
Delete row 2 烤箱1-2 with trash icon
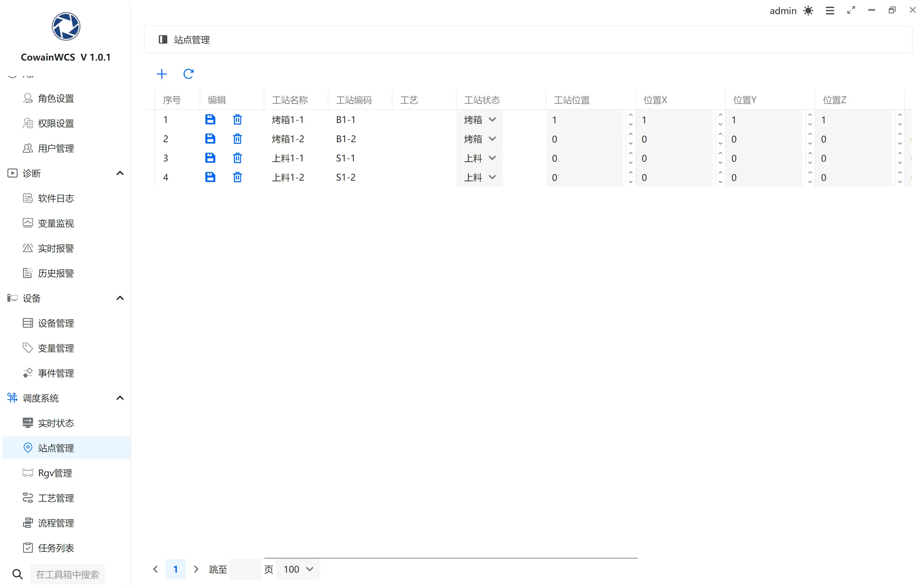click(x=237, y=139)
